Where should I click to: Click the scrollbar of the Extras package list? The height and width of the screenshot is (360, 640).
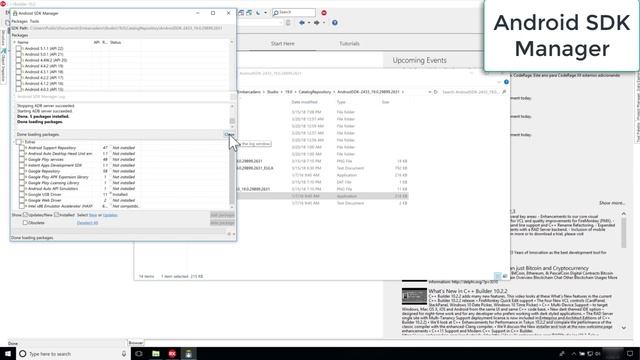point(232,176)
